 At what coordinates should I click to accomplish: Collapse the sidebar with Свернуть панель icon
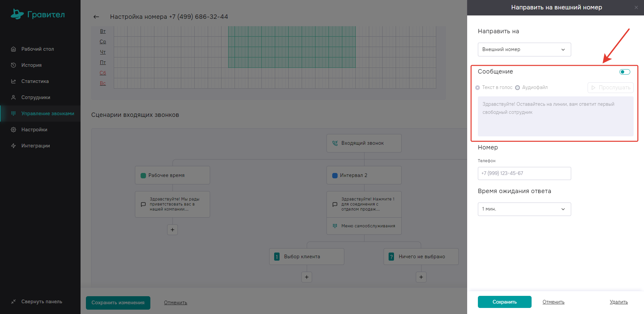point(13,302)
